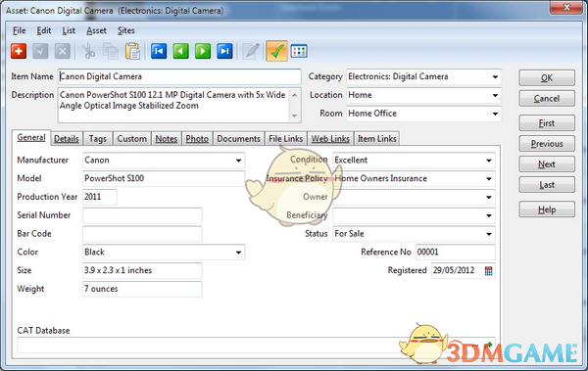Click the Production Year field
Screen dimensions: 588x371
[x=99, y=197]
